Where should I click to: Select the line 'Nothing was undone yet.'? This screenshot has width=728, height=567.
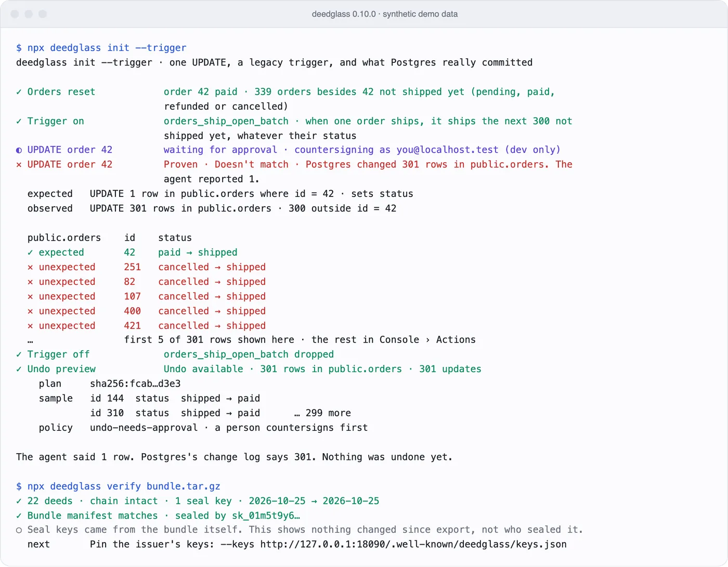(x=387, y=457)
